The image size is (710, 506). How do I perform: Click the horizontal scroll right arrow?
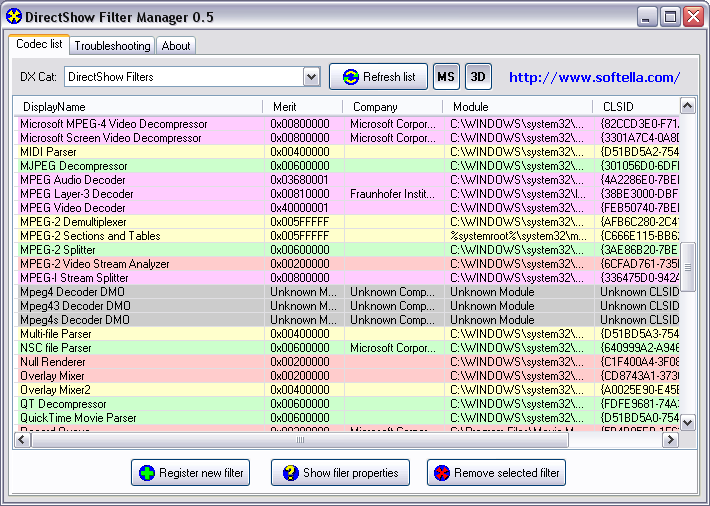coord(671,439)
